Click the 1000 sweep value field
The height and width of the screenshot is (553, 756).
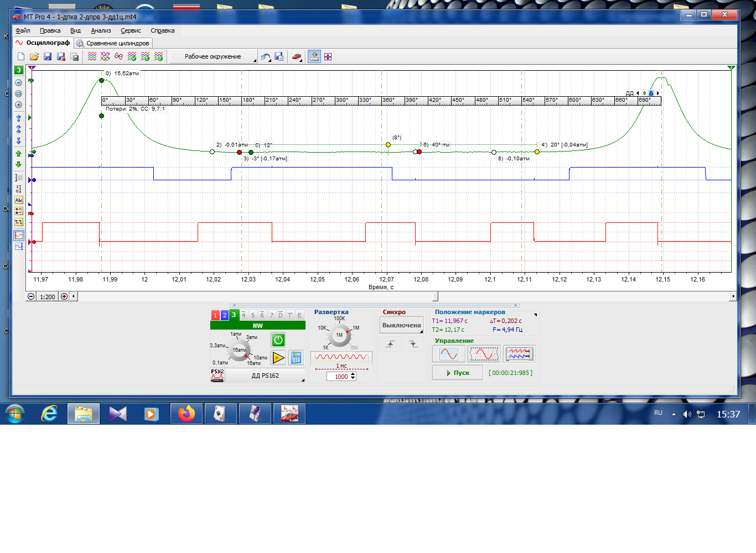click(x=338, y=377)
